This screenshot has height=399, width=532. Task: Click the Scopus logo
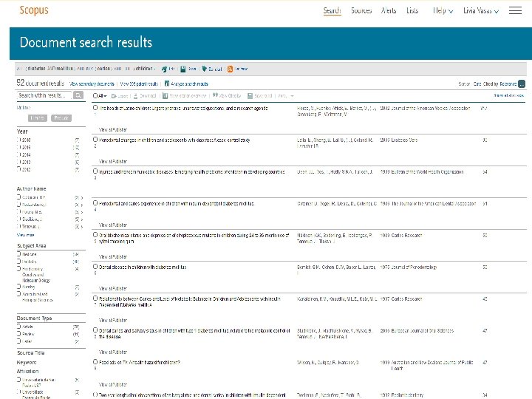tap(34, 10)
